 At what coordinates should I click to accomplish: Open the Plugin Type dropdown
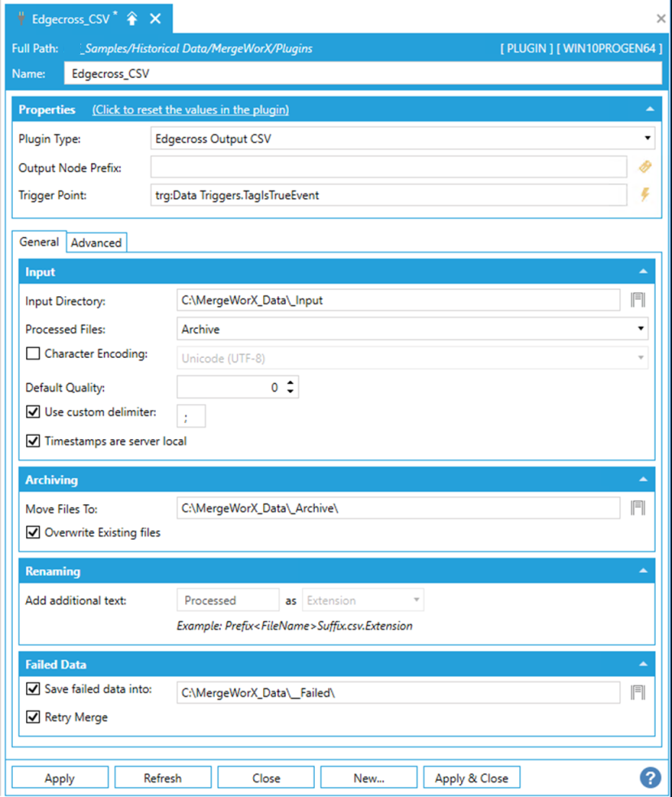point(647,138)
